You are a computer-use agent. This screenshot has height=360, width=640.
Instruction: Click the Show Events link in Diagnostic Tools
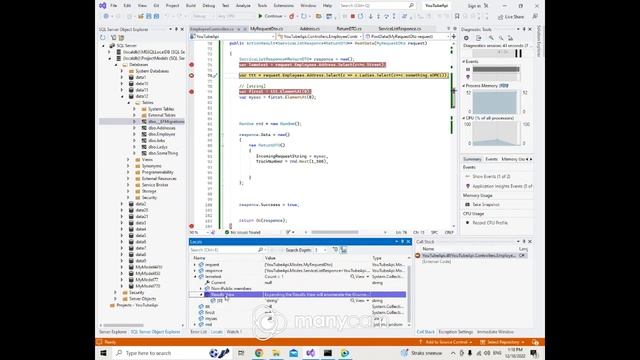coord(491,177)
